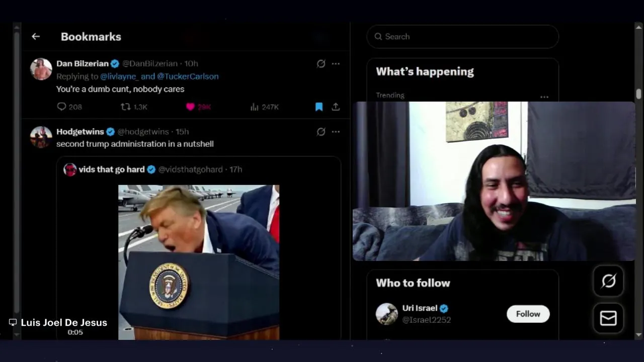This screenshot has width=644, height=362.
Task: Click vids that go hard avatar
Action: [70, 169]
